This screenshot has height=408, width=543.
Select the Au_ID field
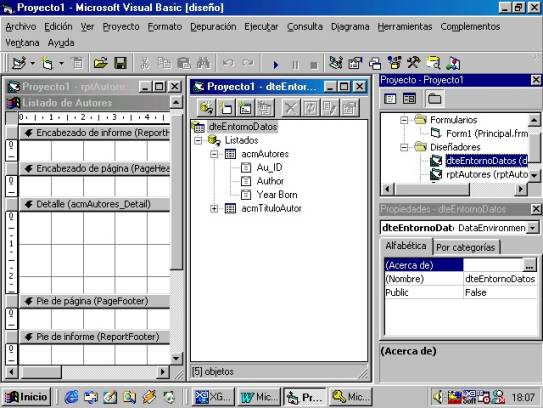tap(269, 168)
